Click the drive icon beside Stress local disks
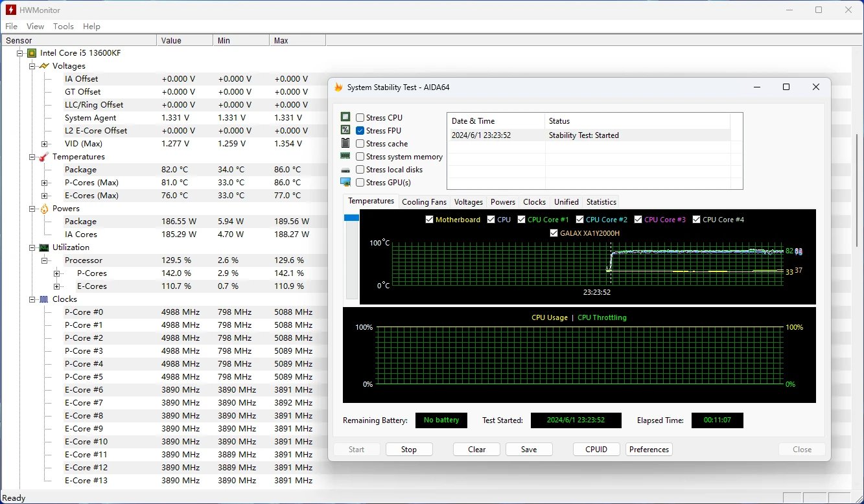The height and width of the screenshot is (504, 864). coord(345,170)
